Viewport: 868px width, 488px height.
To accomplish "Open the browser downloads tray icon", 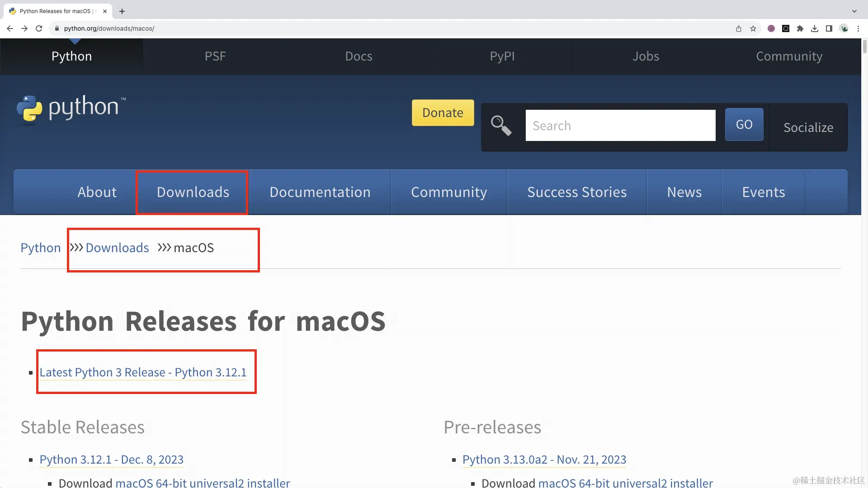I will pos(815,28).
